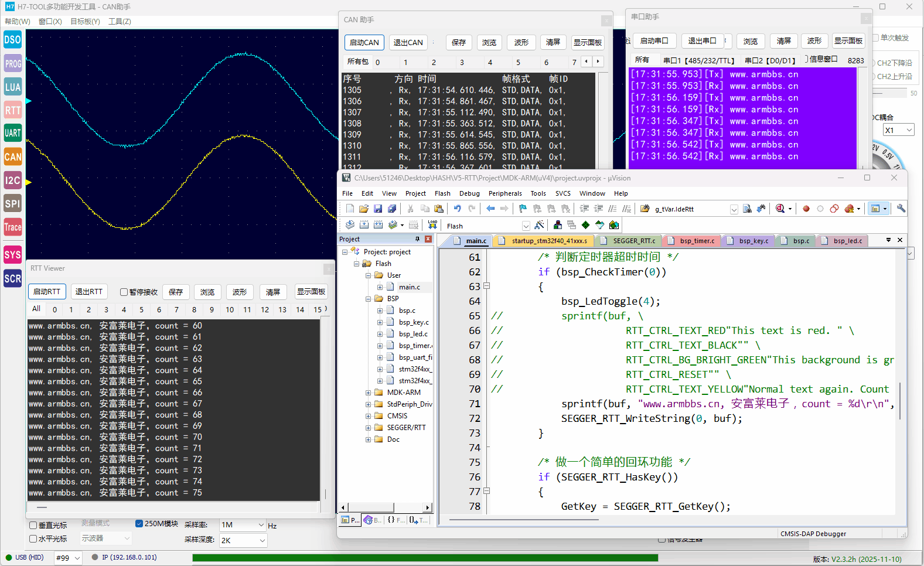The width and height of the screenshot is (924, 566).
Task: Open the I2C tool sidebar icon
Action: coord(12,180)
